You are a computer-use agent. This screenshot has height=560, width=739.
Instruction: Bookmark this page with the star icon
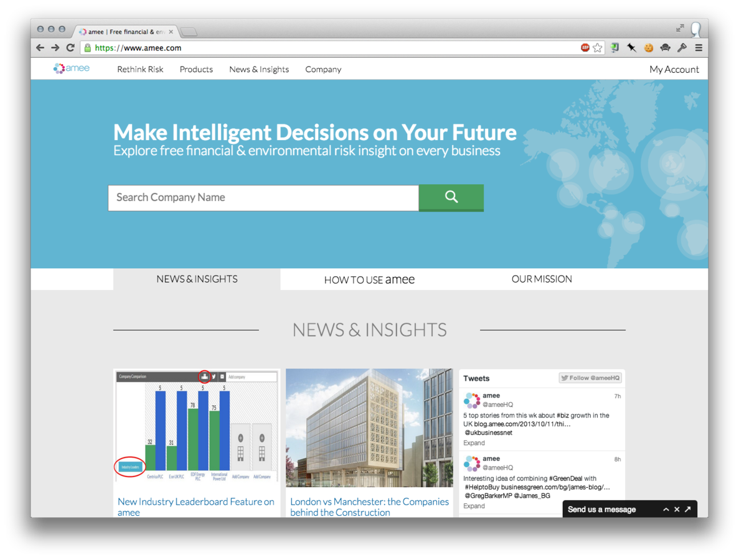pyautogui.click(x=598, y=47)
